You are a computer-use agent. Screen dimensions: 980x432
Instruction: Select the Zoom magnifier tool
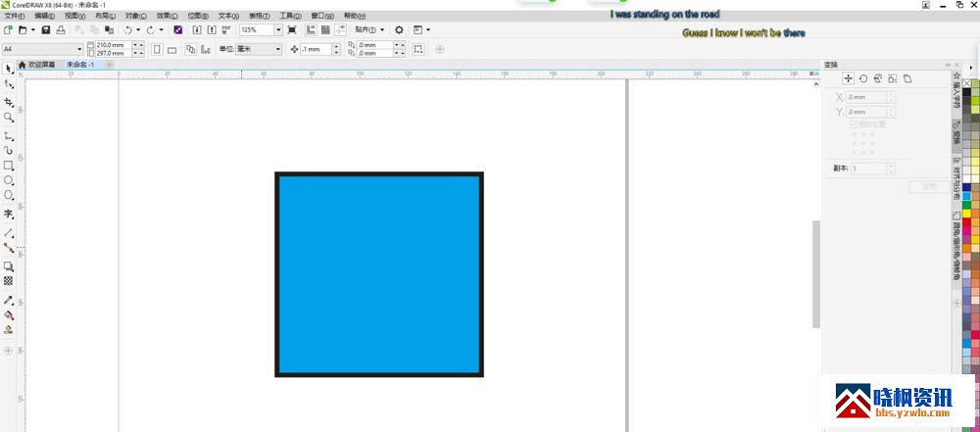point(8,117)
